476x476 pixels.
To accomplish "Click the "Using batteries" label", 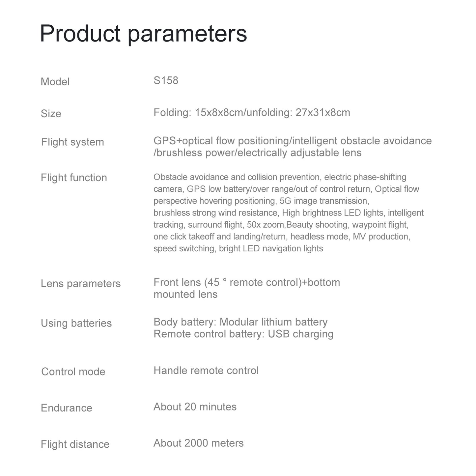I will 76,323.
